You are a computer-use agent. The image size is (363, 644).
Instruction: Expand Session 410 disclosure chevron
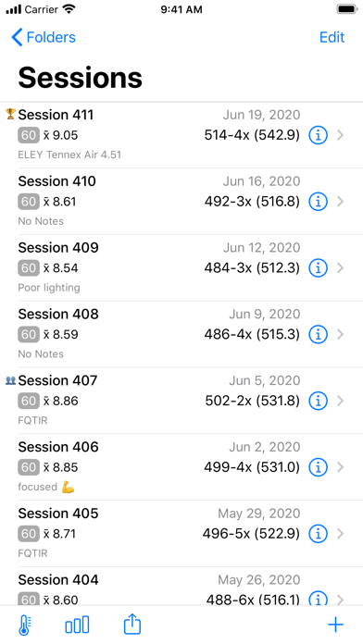[340, 202]
